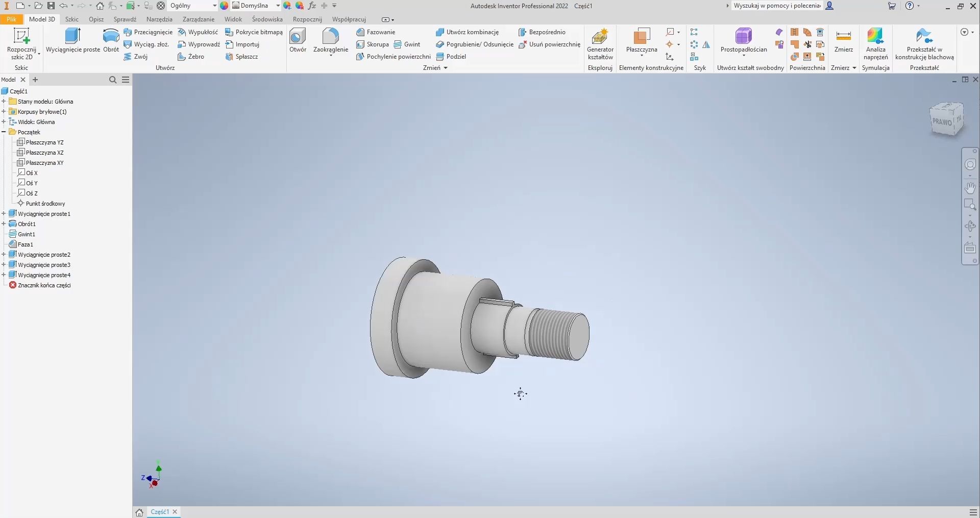Expand the Zmień panel dropdown arrow
The height and width of the screenshot is (518, 980).
pos(446,68)
